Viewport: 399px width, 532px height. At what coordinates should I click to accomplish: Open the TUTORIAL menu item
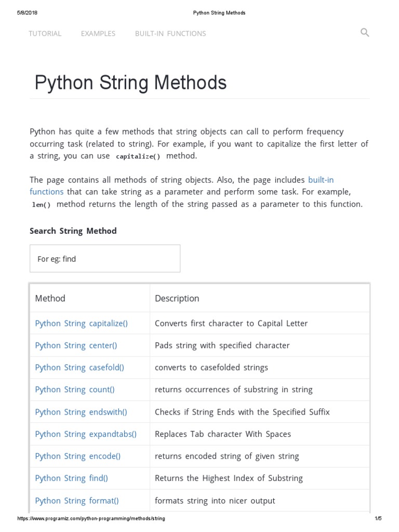coord(45,33)
